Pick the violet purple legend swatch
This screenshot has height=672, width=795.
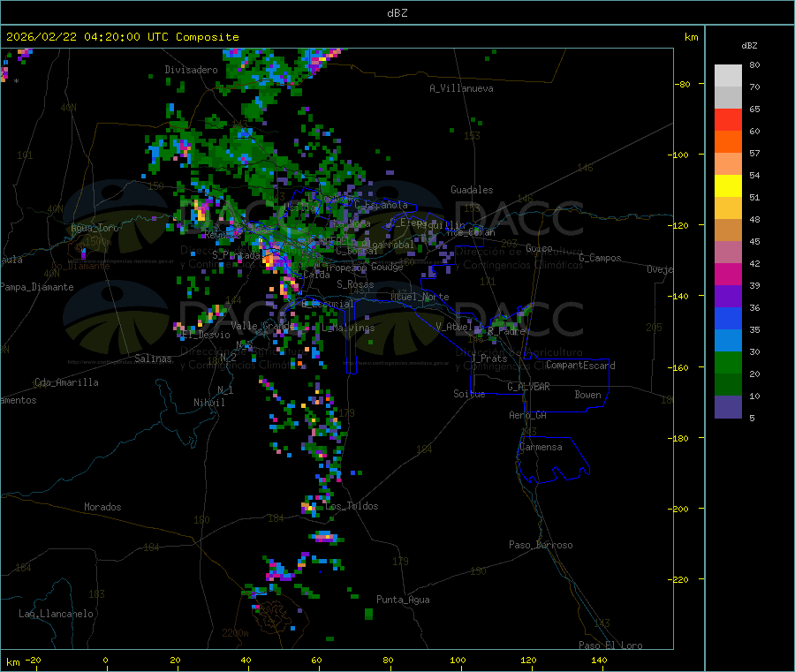(728, 297)
